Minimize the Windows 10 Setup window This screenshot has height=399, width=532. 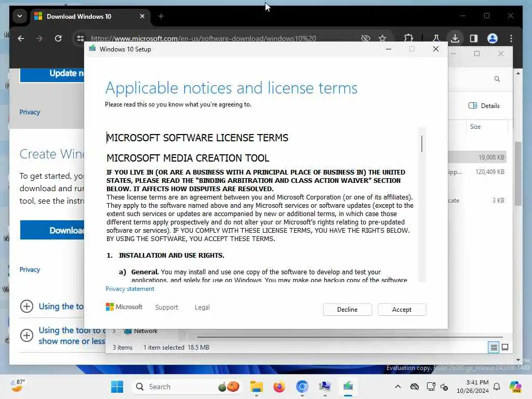pos(389,49)
